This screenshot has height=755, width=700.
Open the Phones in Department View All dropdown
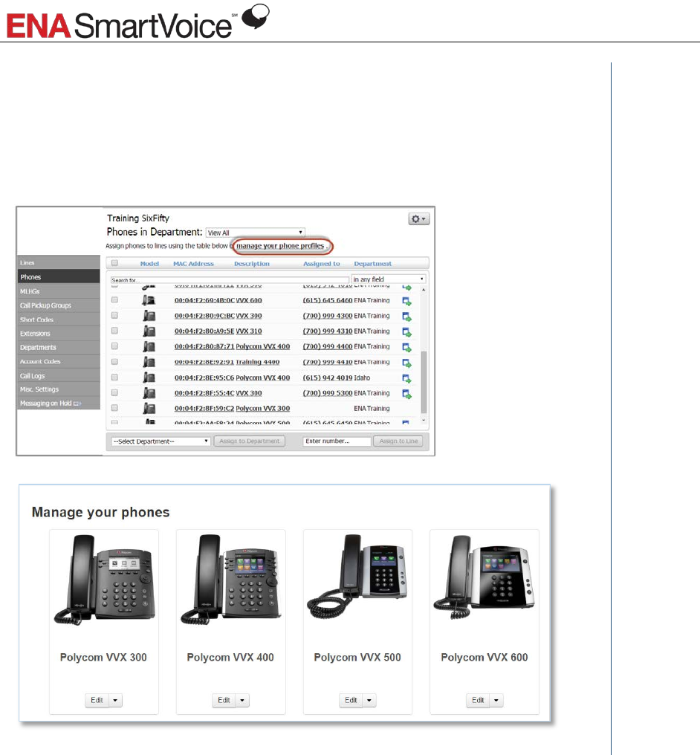[255, 233]
